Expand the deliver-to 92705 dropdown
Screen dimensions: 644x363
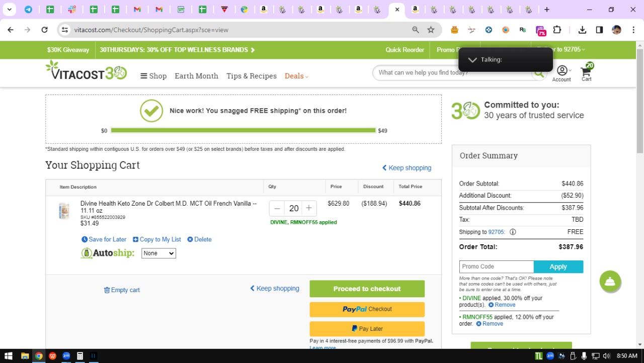coord(560,50)
